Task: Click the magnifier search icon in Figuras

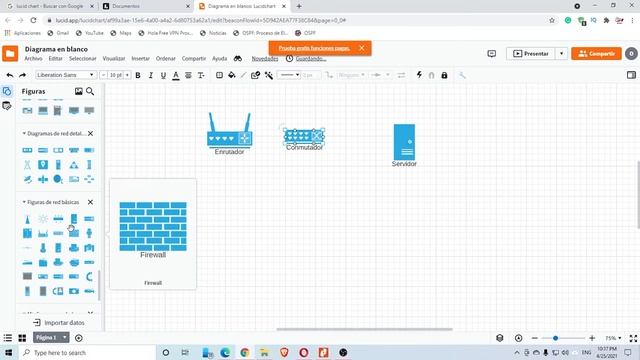Action: pyautogui.click(x=90, y=91)
